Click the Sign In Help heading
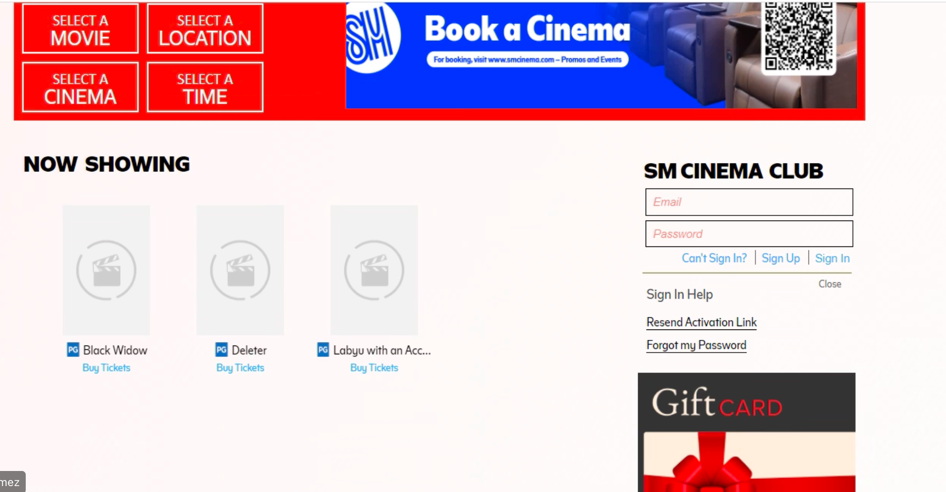The width and height of the screenshot is (946, 492). click(679, 295)
